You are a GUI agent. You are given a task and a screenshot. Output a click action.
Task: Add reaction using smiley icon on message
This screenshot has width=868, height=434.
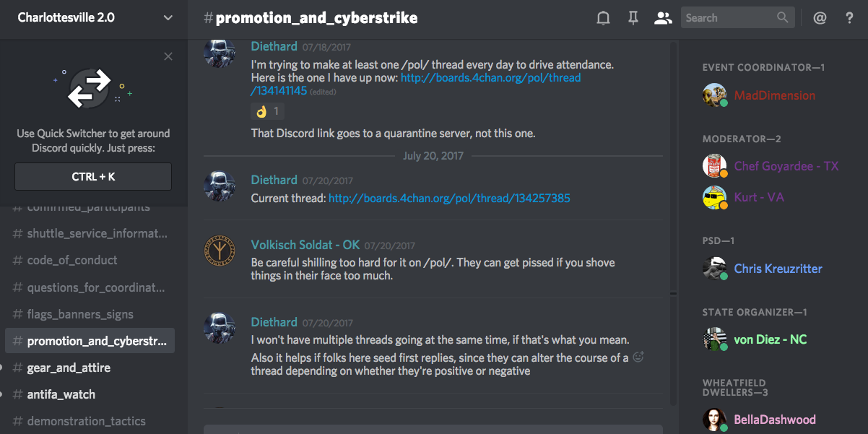click(638, 357)
